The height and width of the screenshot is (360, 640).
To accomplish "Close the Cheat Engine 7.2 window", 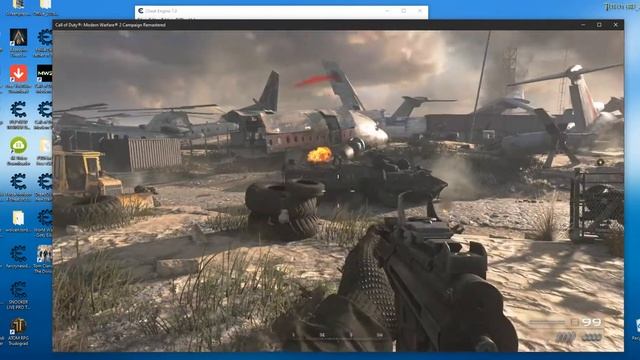I will pyautogui.click(x=420, y=11).
